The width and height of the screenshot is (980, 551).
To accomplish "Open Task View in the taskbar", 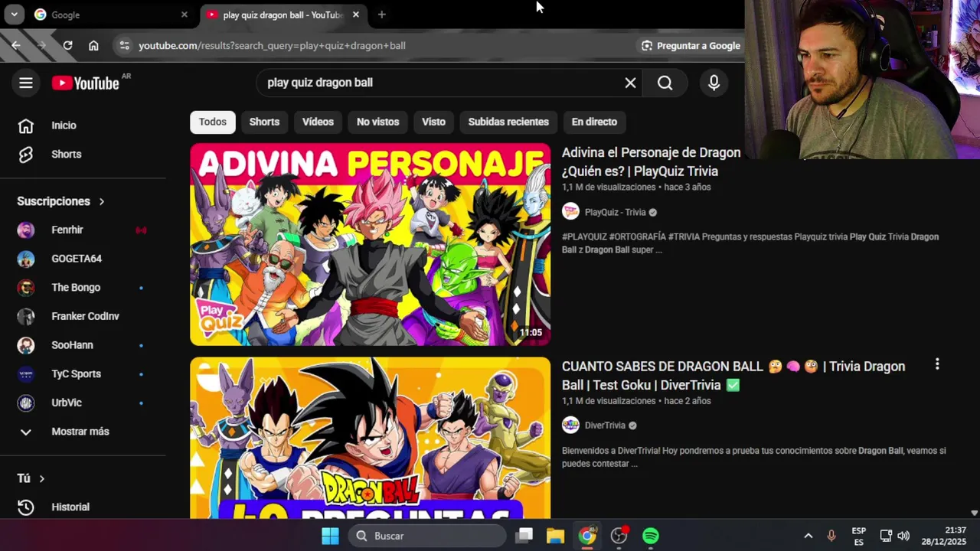I will [x=524, y=536].
